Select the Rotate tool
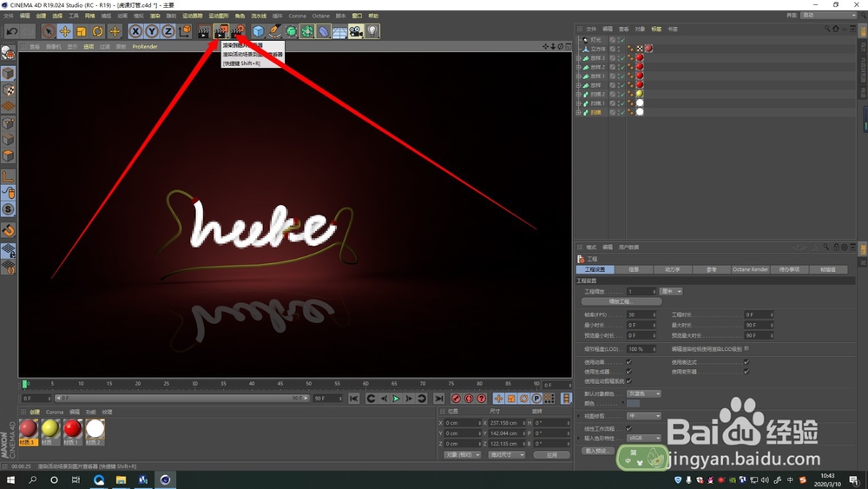The width and height of the screenshot is (868, 489). pos(98,31)
